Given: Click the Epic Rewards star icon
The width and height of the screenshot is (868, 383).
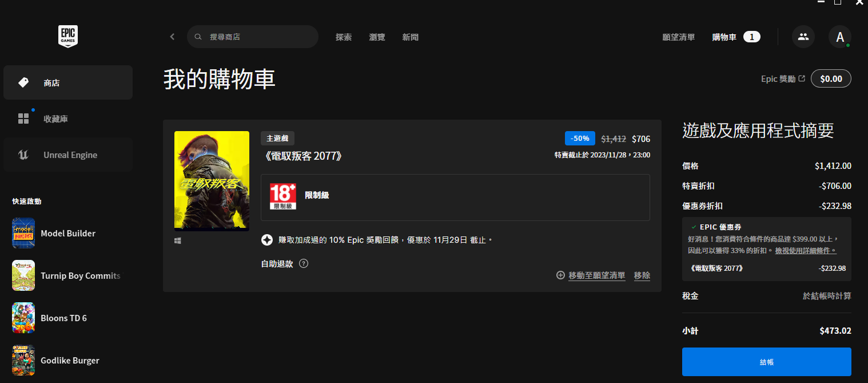Looking at the screenshot, I should [x=266, y=240].
